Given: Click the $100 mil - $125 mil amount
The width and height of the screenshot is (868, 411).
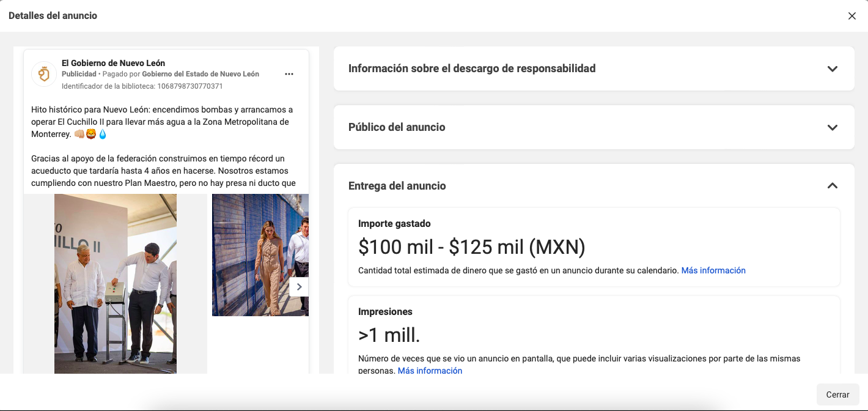Looking at the screenshot, I should pos(471,247).
